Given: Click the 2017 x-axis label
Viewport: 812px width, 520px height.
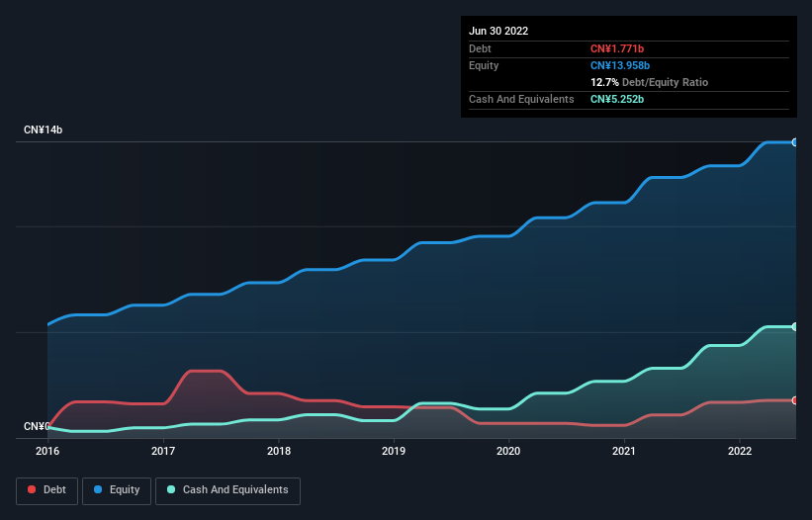Looking at the screenshot, I should coord(163,451).
